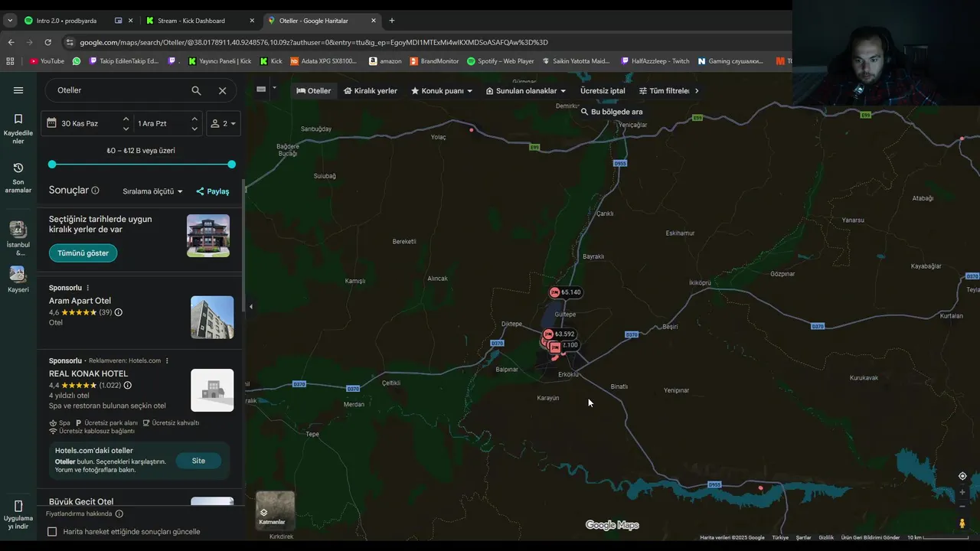Click the Street View pegman icon
Viewport: 980px width, 551px height.
pyautogui.click(x=962, y=523)
